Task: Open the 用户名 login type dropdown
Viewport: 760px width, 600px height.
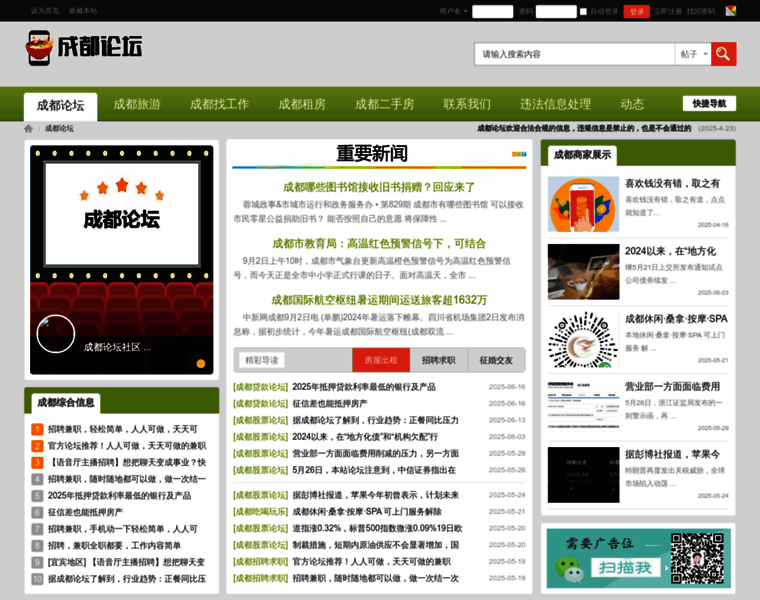Action: (453, 11)
